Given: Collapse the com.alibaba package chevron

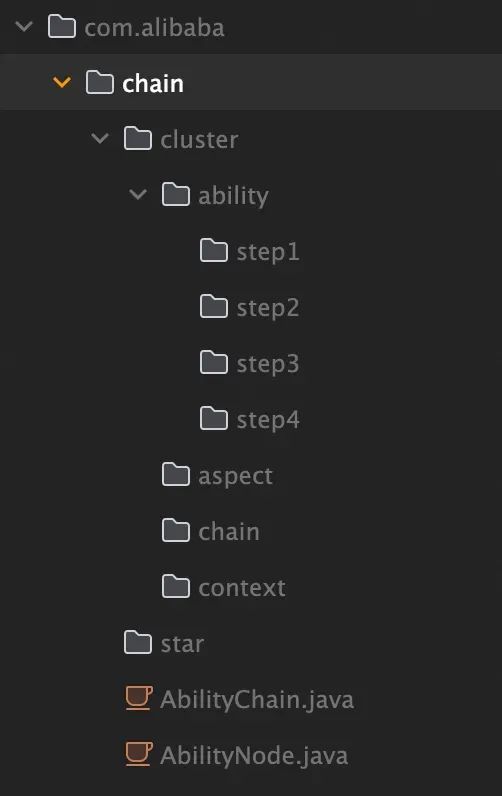Looking at the screenshot, I should [24, 26].
